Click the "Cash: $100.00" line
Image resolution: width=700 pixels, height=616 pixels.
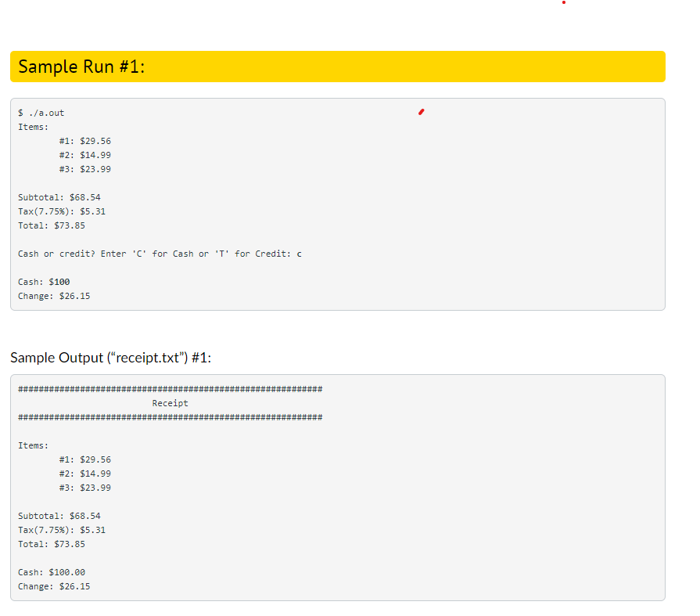click(52, 572)
